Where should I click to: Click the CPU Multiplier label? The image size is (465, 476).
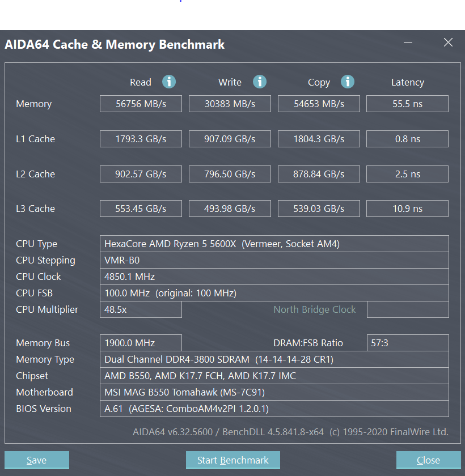47,309
